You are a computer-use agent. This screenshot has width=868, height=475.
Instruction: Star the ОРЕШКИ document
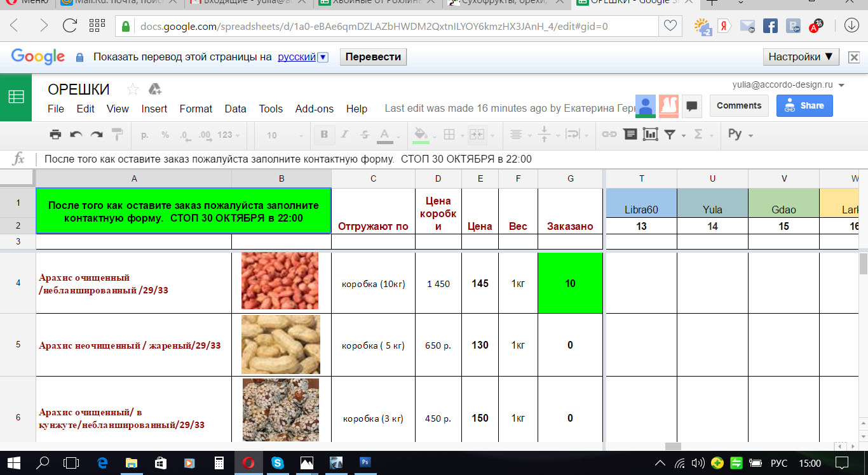[x=133, y=89]
